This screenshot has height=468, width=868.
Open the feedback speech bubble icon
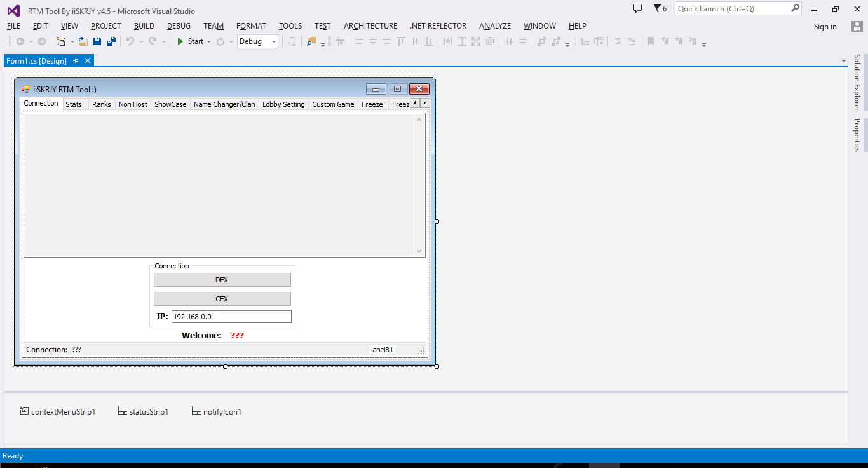(x=637, y=8)
